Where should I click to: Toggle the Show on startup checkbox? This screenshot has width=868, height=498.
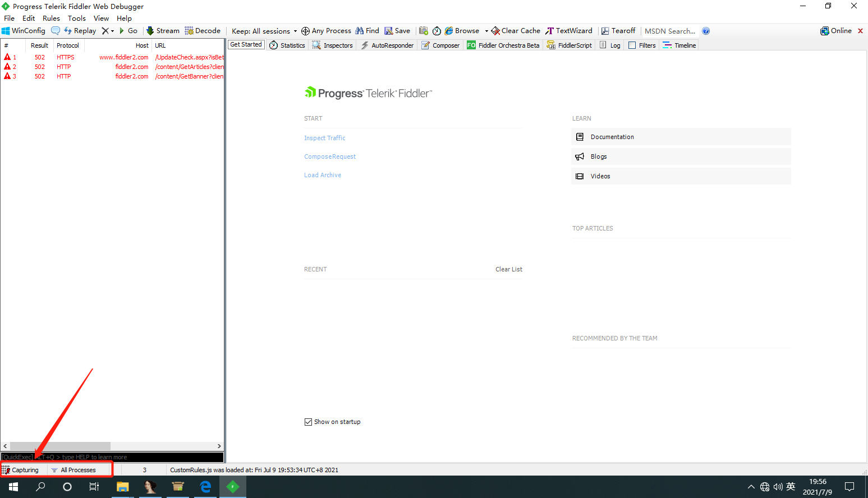(x=308, y=422)
